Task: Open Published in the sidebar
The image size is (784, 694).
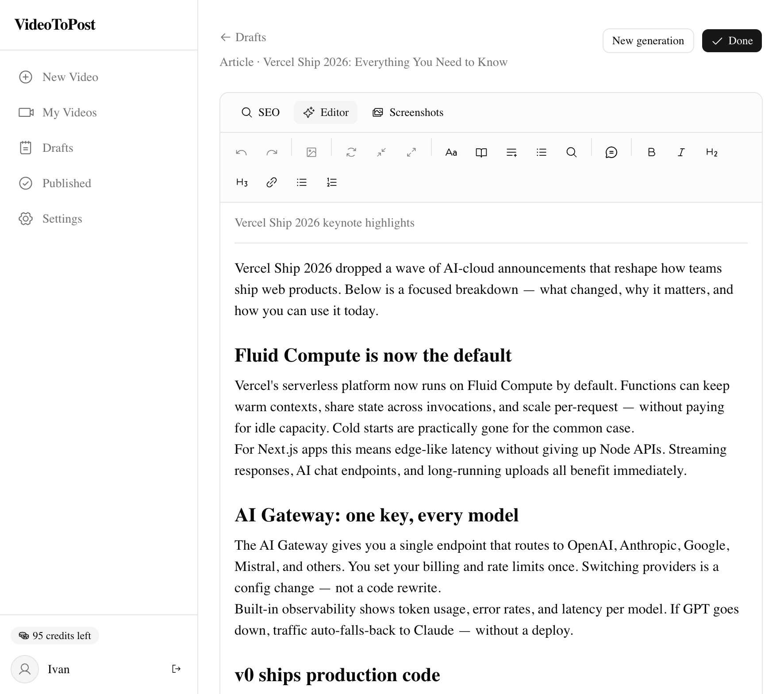Action: (x=99, y=183)
